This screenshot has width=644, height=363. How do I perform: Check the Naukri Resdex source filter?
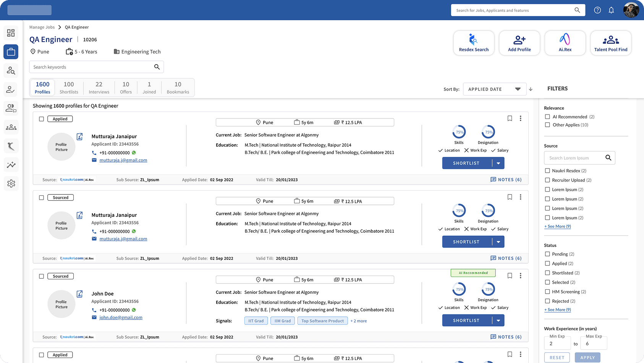click(x=547, y=171)
